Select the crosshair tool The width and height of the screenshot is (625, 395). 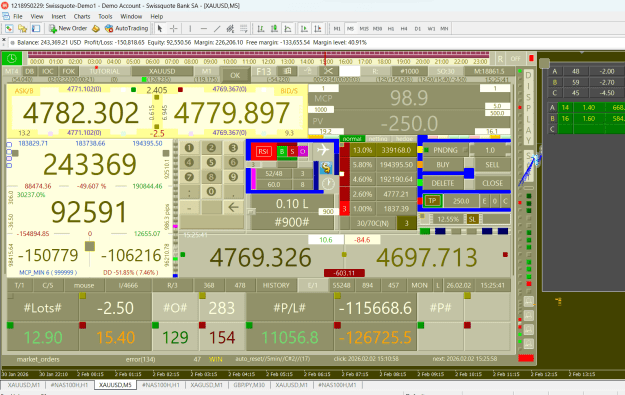click(x=174, y=29)
